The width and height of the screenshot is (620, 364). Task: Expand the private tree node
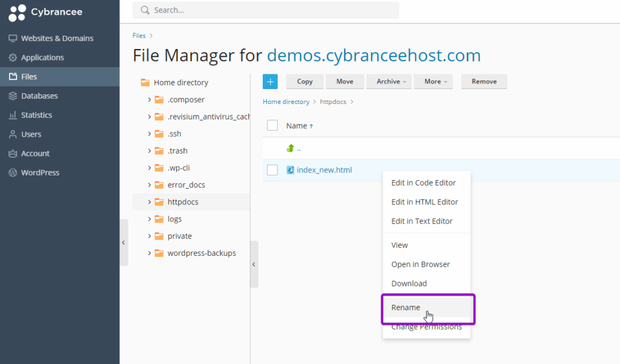pos(149,236)
